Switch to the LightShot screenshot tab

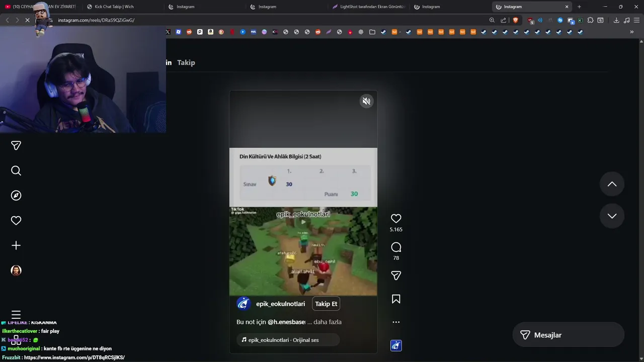click(x=369, y=7)
